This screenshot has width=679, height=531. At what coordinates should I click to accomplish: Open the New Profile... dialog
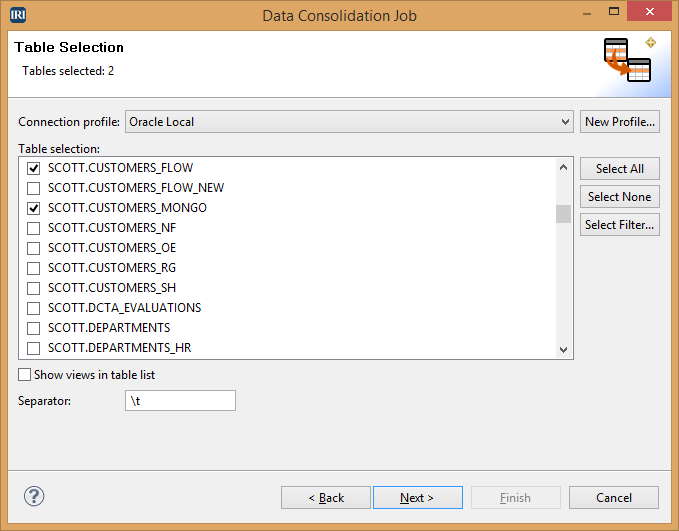coord(620,122)
